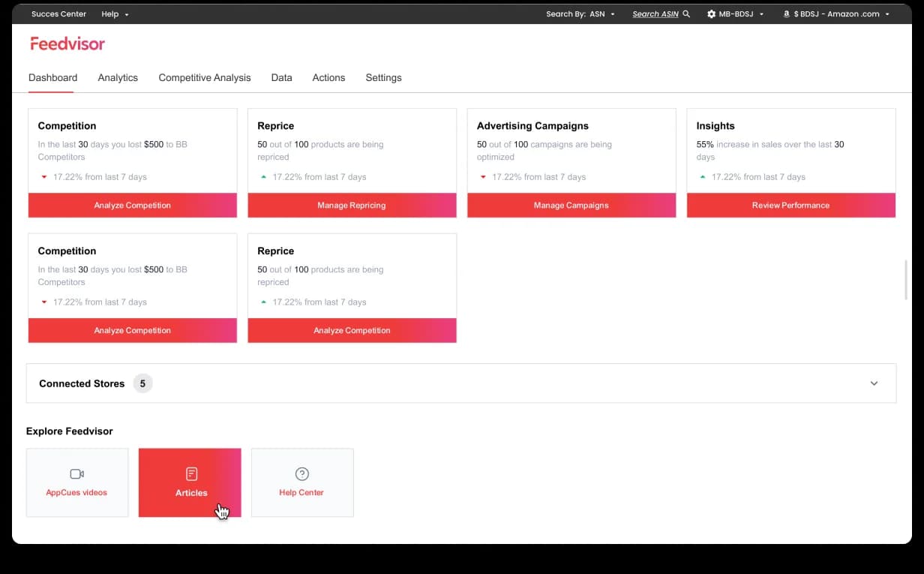Click '55% increase in sales' text in Insights
The height and width of the screenshot is (574, 924).
[742, 144]
